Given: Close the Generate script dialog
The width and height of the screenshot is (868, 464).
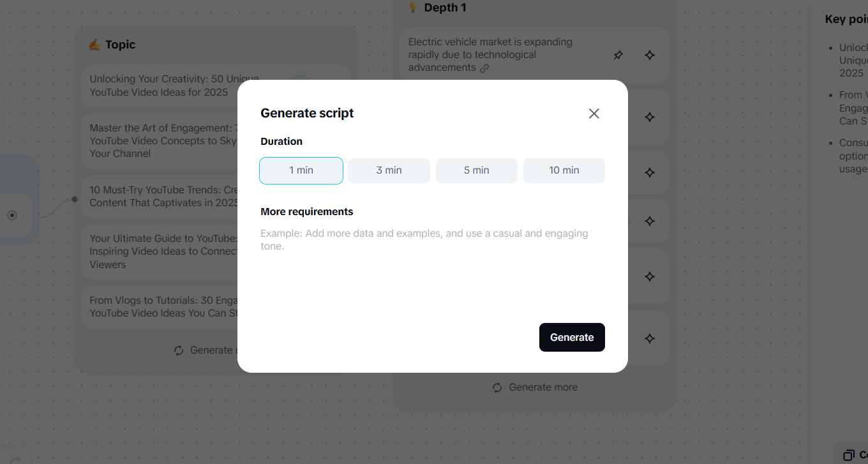Looking at the screenshot, I should coord(594,114).
